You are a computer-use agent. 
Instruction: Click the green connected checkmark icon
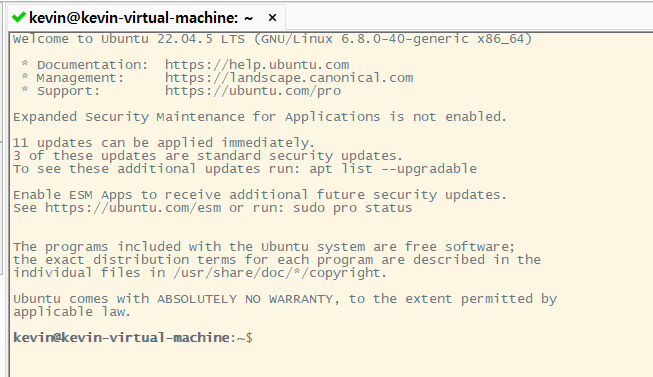[x=19, y=17]
